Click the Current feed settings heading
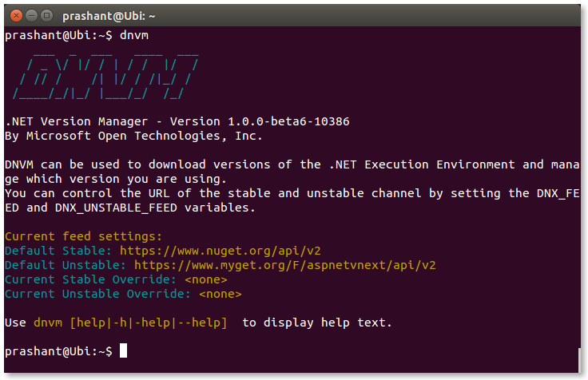 (83, 236)
